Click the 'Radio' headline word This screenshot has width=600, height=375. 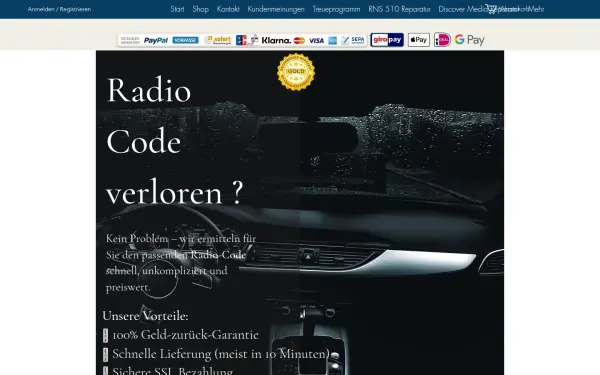tap(149, 90)
